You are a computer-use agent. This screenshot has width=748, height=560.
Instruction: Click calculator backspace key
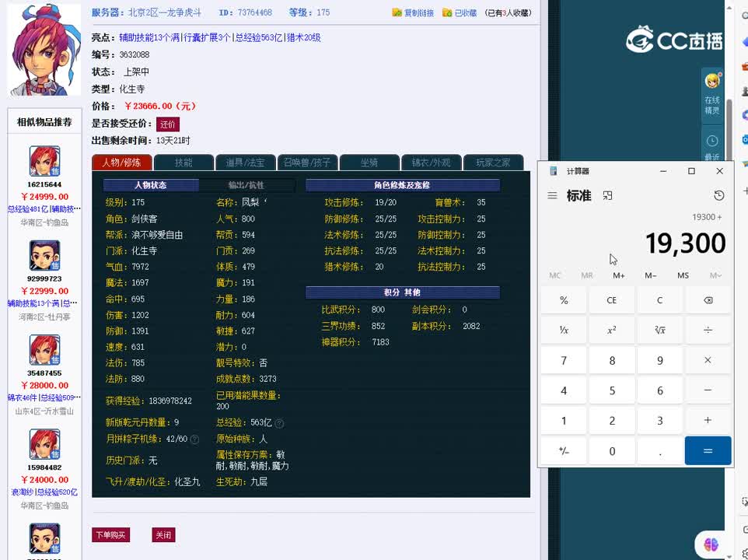[708, 300]
